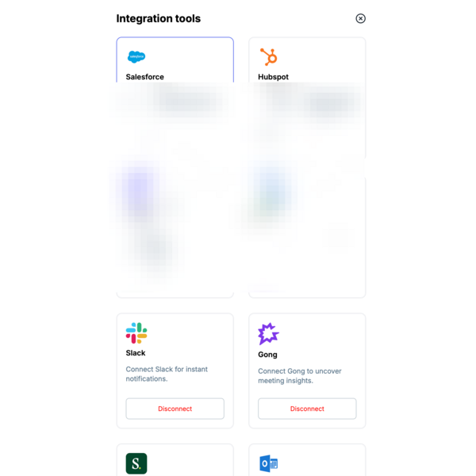Click the Slack instant notifications description
Image resolution: width=476 pixels, height=476 pixels.
[167, 374]
